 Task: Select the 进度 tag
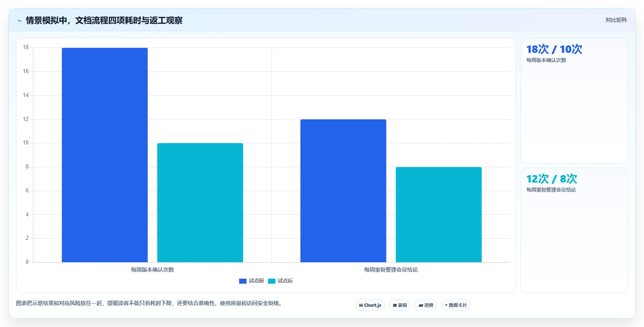tap(426, 305)
